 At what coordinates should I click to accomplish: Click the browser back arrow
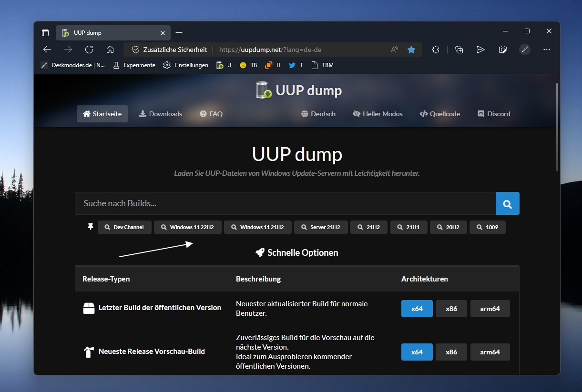click(47, 50)
